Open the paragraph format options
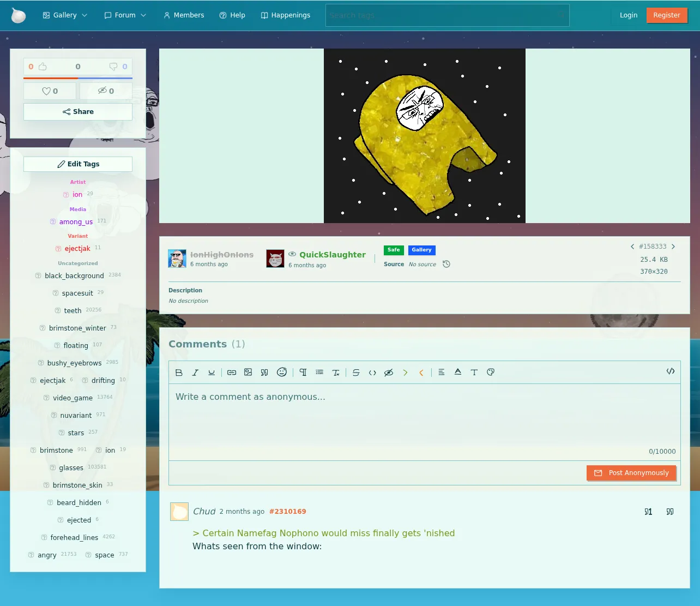This screenshot has width=700, height=606. click(303, 373)
